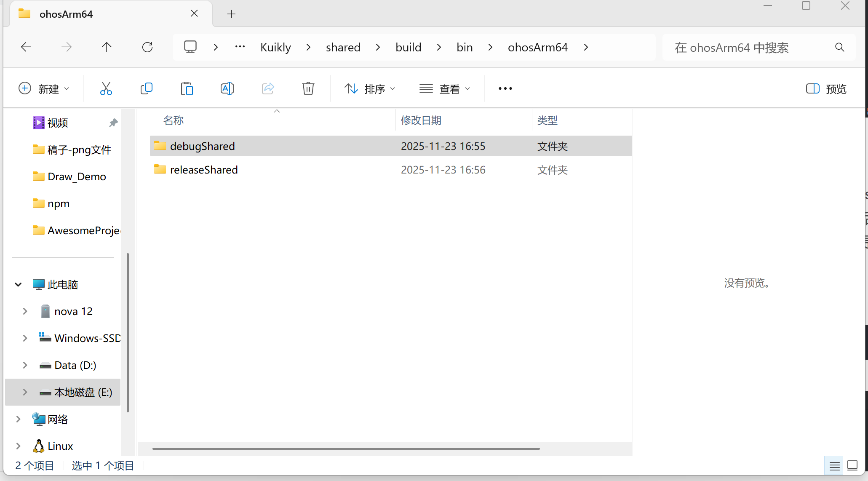Click the Cut scissors icon
Image resolution: width=868 pixels, height=481 pixels.
[106, 88]
